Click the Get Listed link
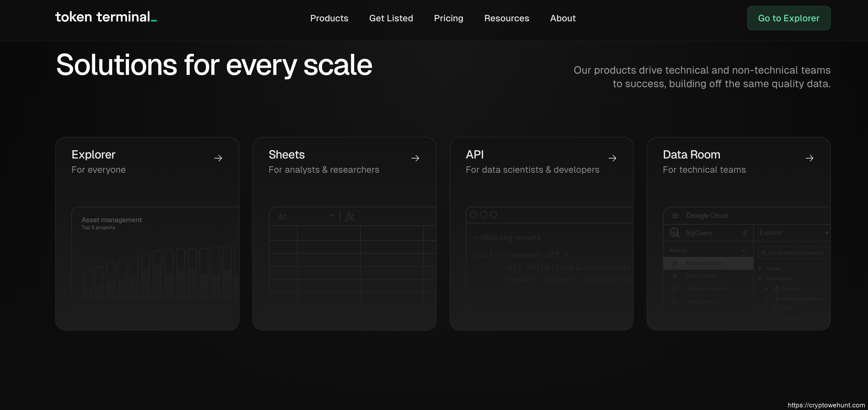Image resolution: width=868 pixels, height=410 pixels. click(391, 18)
